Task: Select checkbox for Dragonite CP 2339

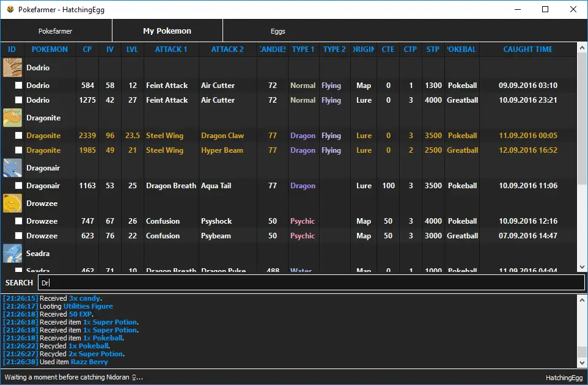Action: click(19, 136)
